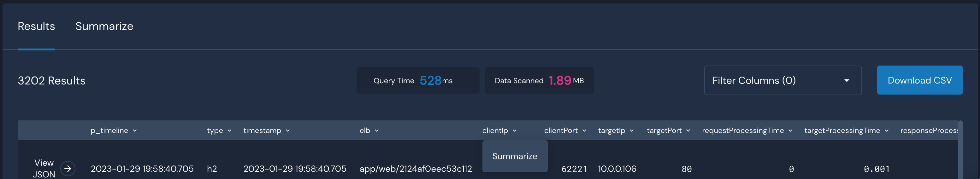The width and height of the screenshot is (980, 179).
Task: Click the responseProcessingTime column header
Action: 929,130
